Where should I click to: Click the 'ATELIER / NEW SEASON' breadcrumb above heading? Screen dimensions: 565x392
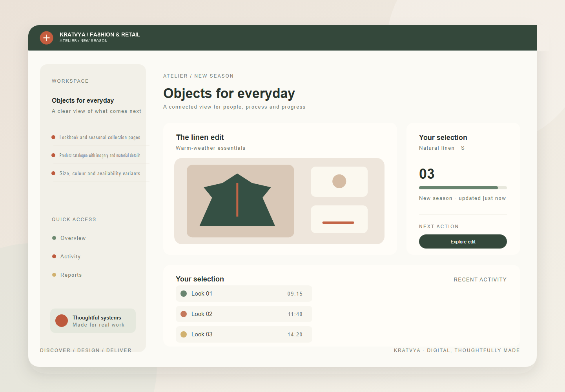(199, 76)
